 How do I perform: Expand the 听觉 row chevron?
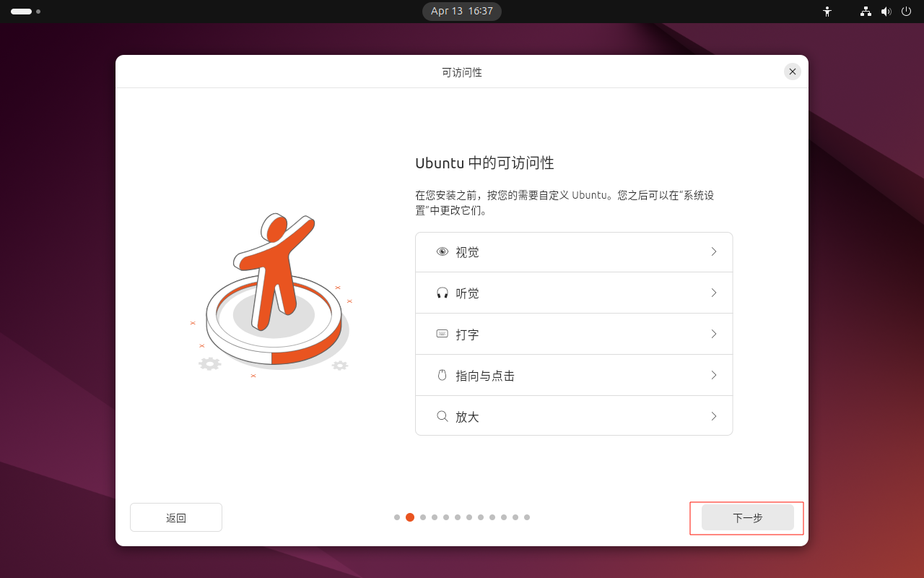[x=714, y=293]
